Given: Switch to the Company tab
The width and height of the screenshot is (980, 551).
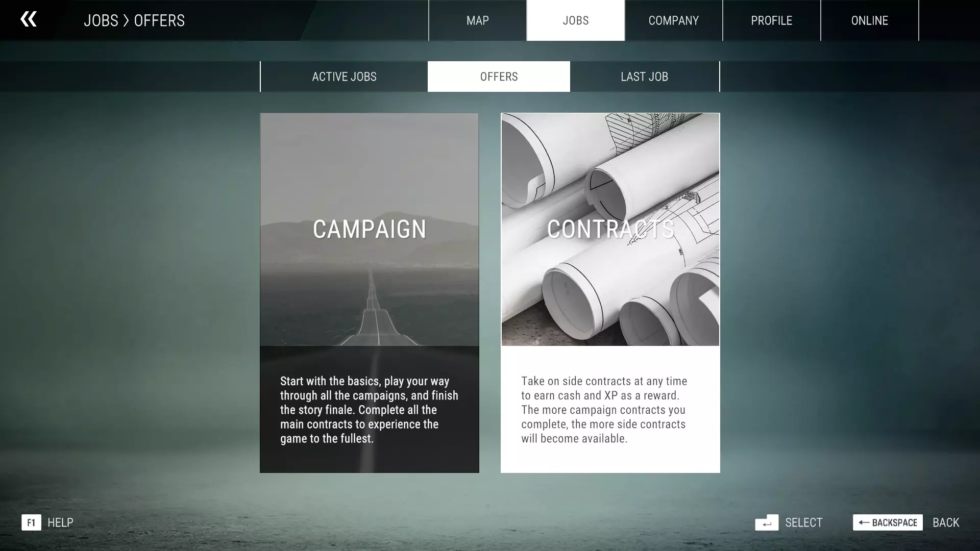Looking at the screenshot, I should pos(673,20).
